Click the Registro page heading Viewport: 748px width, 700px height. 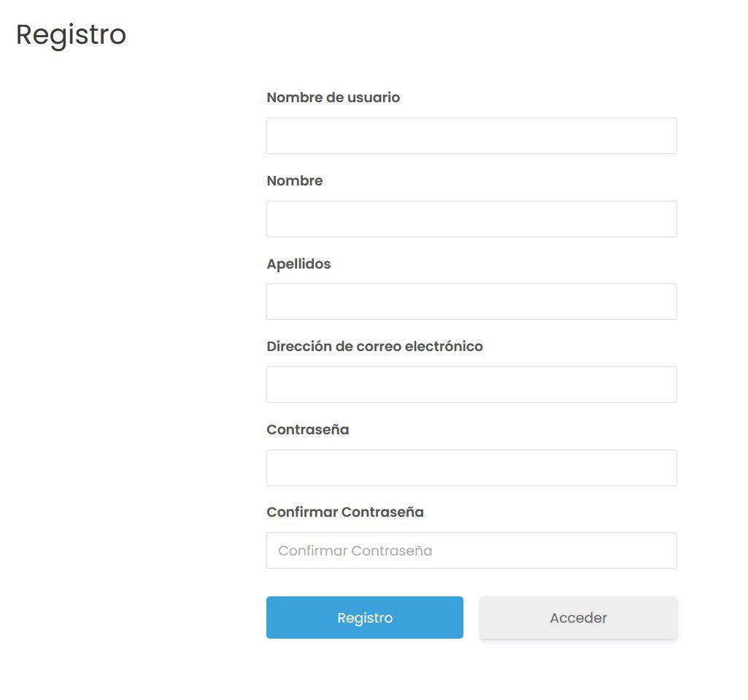click(x=71, y=34)
